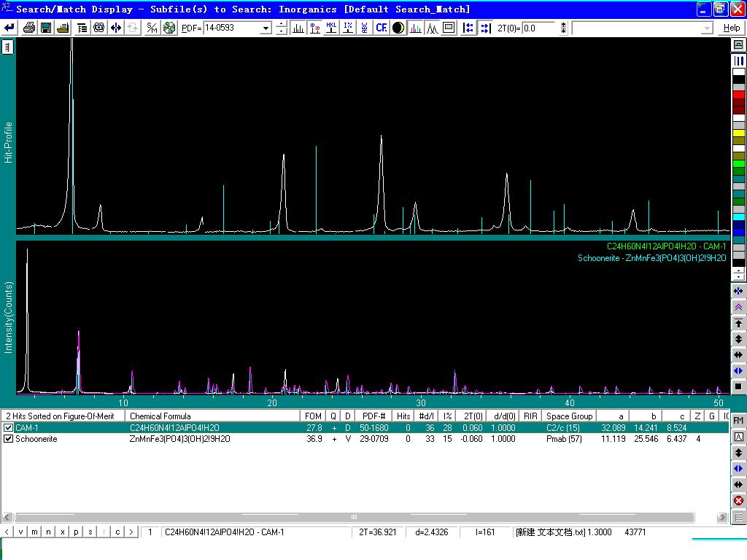Viewport: 747px width, 560px height.
Task: Click the up arrow with bar icon
Action: point(738,323)
